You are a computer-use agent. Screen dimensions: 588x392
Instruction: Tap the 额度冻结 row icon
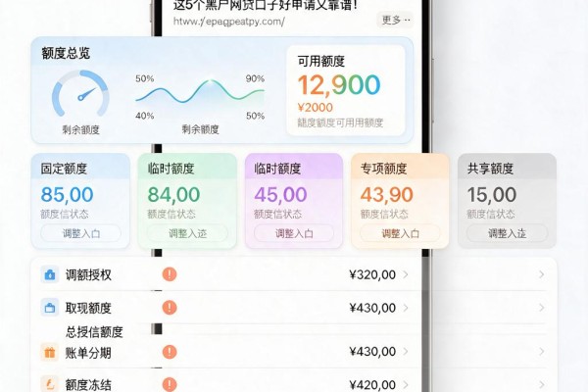click(x=50, y=384)
